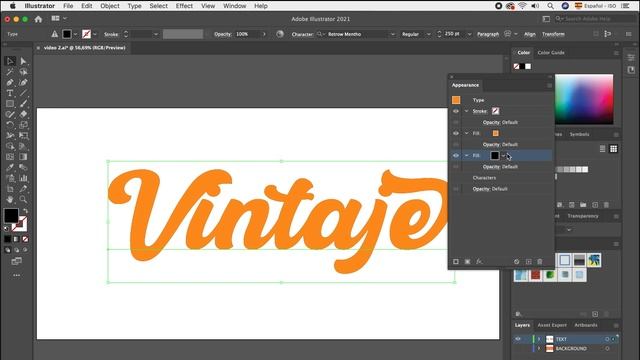
Task: Swap fill and stroke colors
Action: [x=25, y=211]
